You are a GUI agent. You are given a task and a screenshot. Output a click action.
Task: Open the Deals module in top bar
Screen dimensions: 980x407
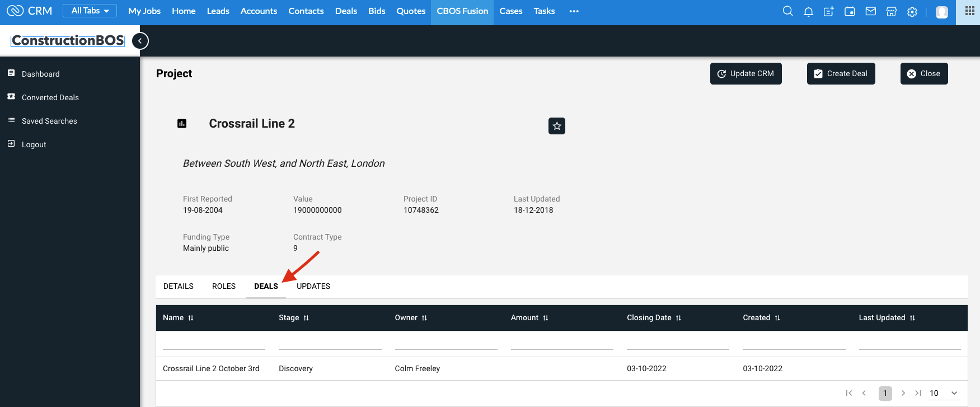pyautogui.click(x=346, y=11)
